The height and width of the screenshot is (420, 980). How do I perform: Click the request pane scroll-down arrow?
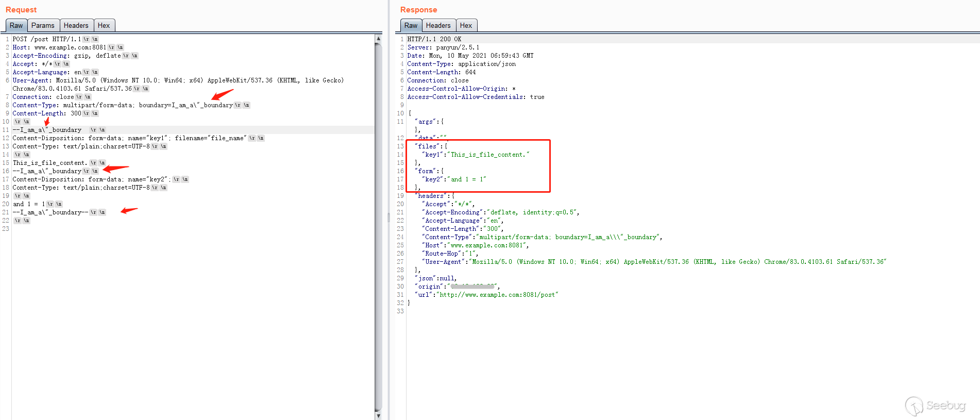click(x=378, y=415)
